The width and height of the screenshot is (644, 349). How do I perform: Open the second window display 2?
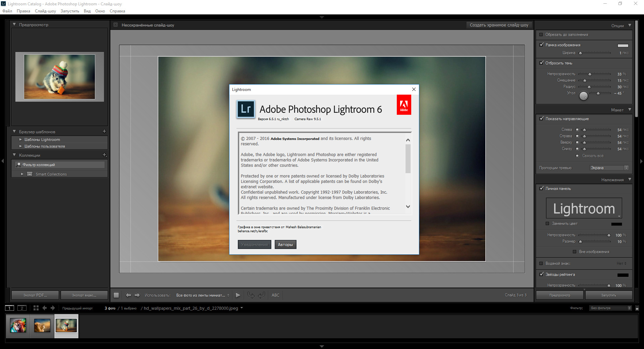(x=22, y=308)
